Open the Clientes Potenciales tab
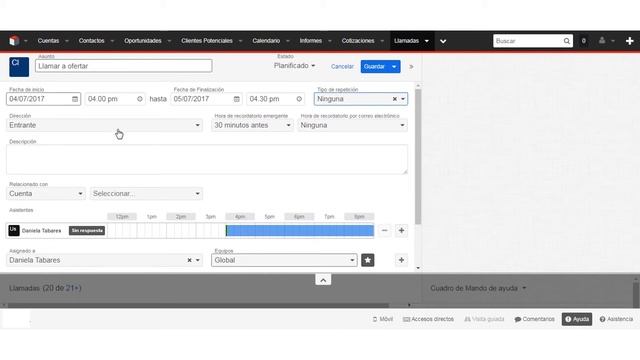The height and width of the screenshot is (360, 640). pos(207,41)
